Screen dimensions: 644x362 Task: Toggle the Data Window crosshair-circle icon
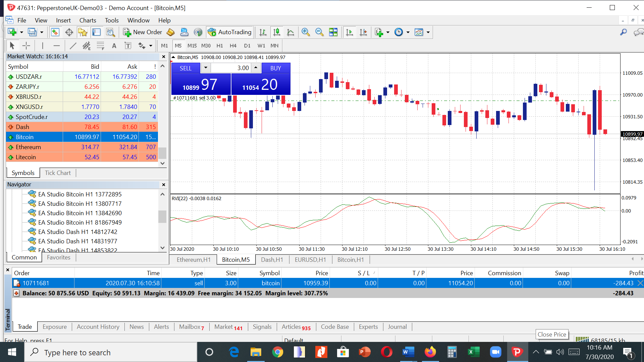(69, 32)
